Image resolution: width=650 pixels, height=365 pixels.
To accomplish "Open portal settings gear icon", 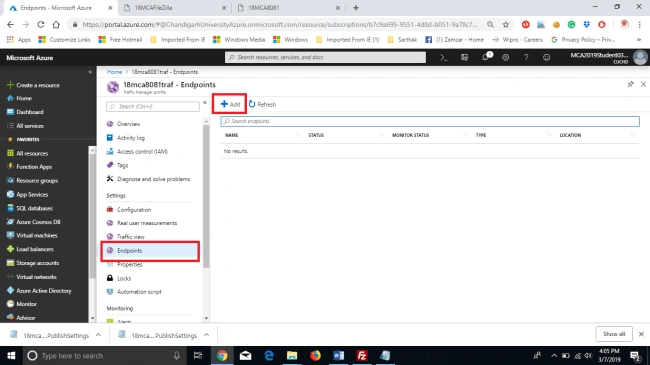I will (x=505, y=58).
